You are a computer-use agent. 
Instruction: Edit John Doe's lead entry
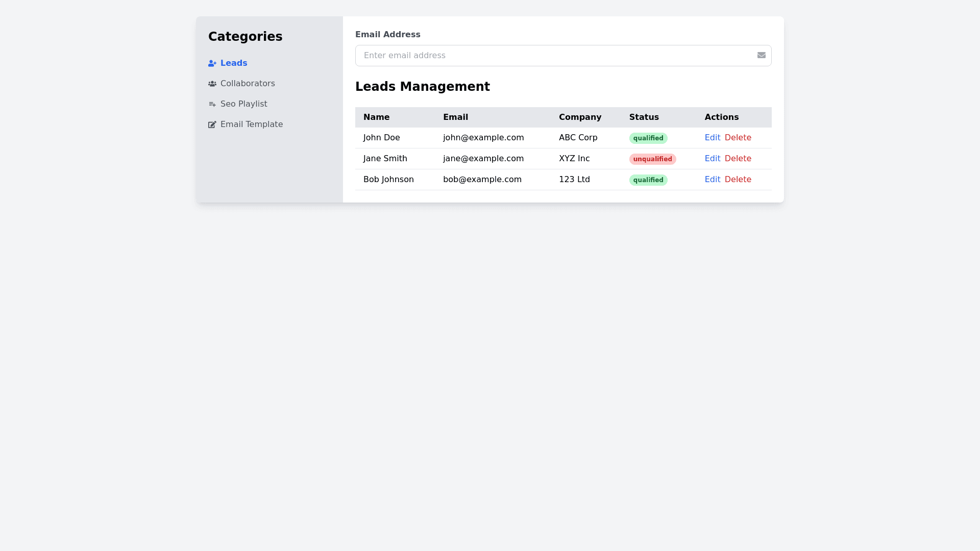coord(712,138)
